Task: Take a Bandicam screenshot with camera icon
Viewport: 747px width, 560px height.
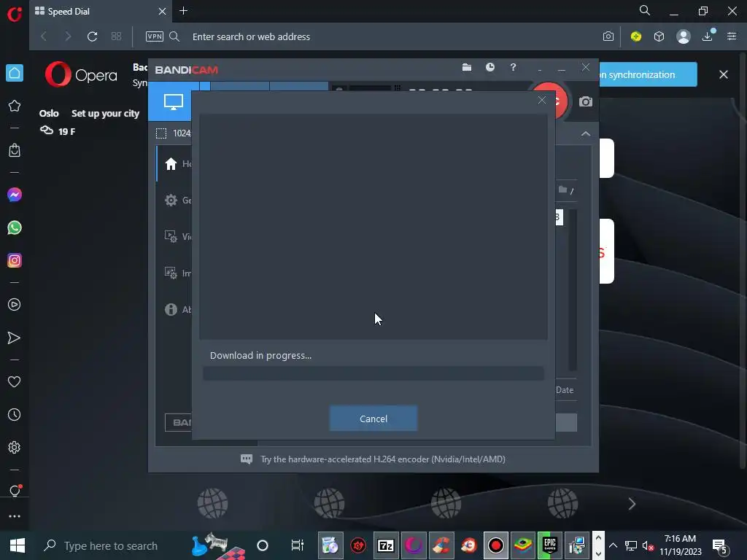Action: tap(586, 102)
